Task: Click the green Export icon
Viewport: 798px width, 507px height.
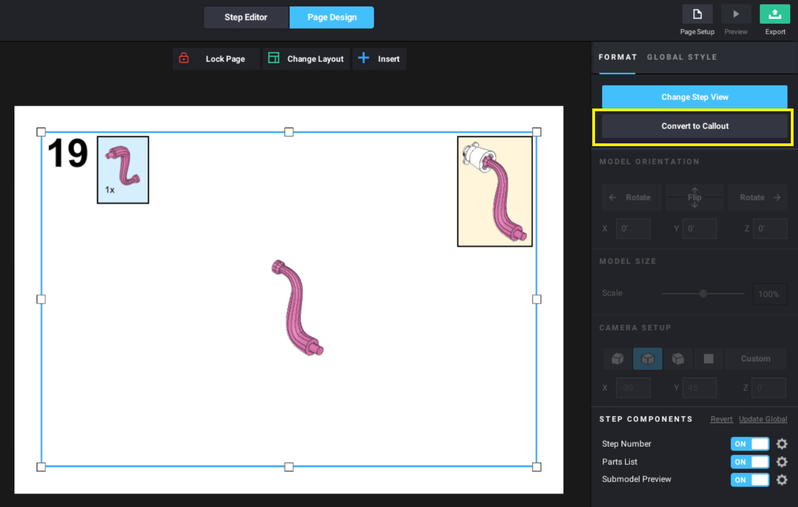Action: (x=775, y=15)
